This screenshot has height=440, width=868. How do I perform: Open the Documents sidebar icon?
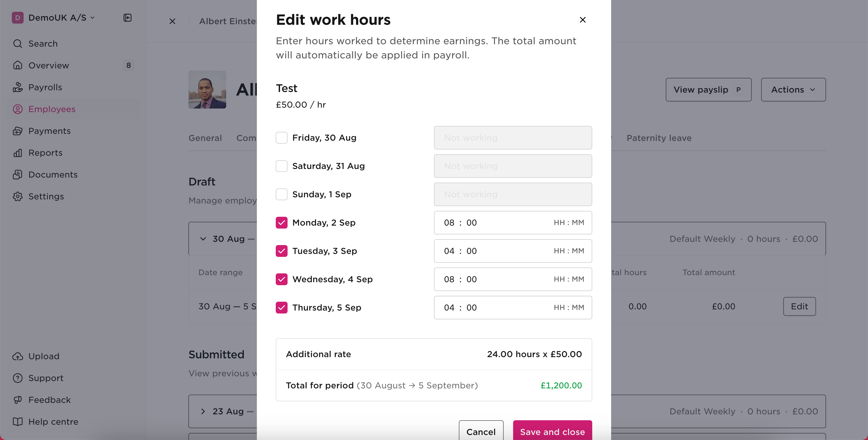(x=18, y=174)
